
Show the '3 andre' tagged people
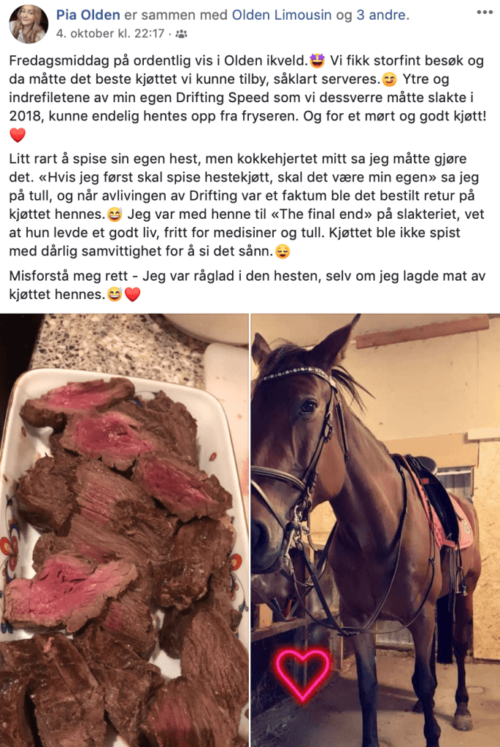point(381,15)
